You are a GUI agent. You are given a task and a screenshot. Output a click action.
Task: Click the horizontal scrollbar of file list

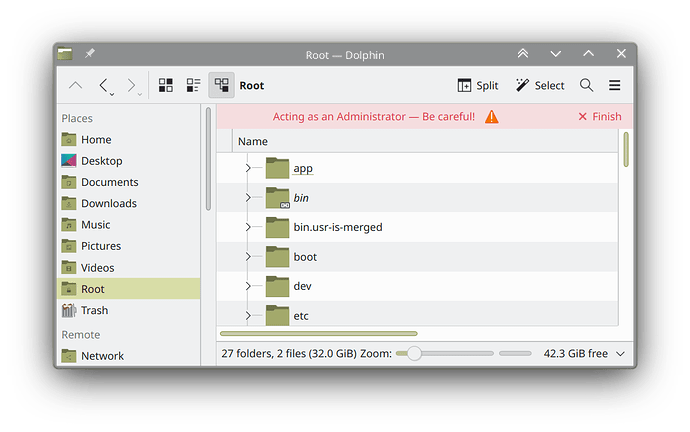pos(319,333)
